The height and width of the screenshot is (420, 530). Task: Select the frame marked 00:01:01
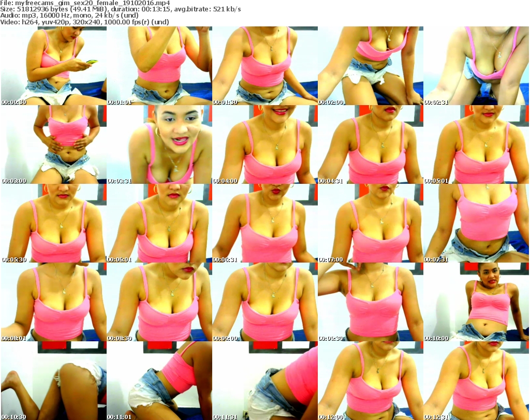tap(159, 66)
